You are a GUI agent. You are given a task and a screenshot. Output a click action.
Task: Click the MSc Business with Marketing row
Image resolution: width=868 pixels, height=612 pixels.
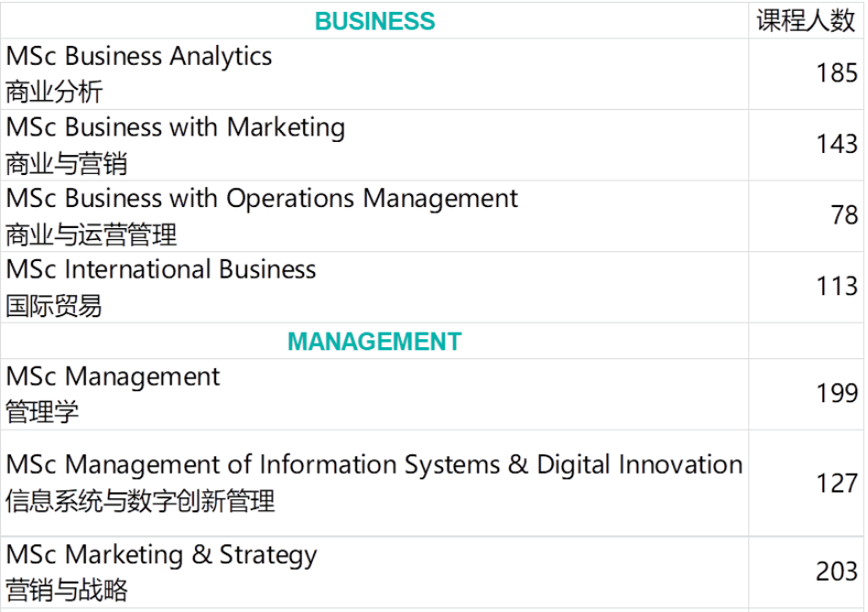click(x=176, y=128)
